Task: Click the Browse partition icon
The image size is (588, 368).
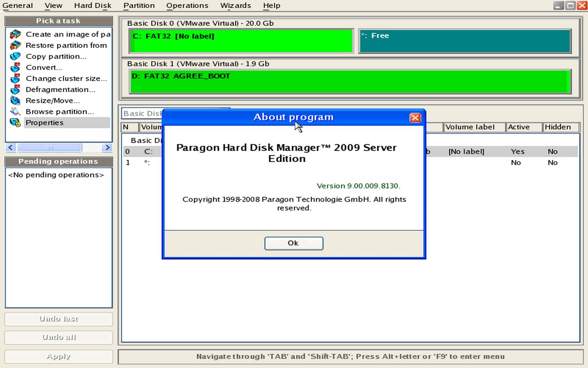Action: (16, 112)
